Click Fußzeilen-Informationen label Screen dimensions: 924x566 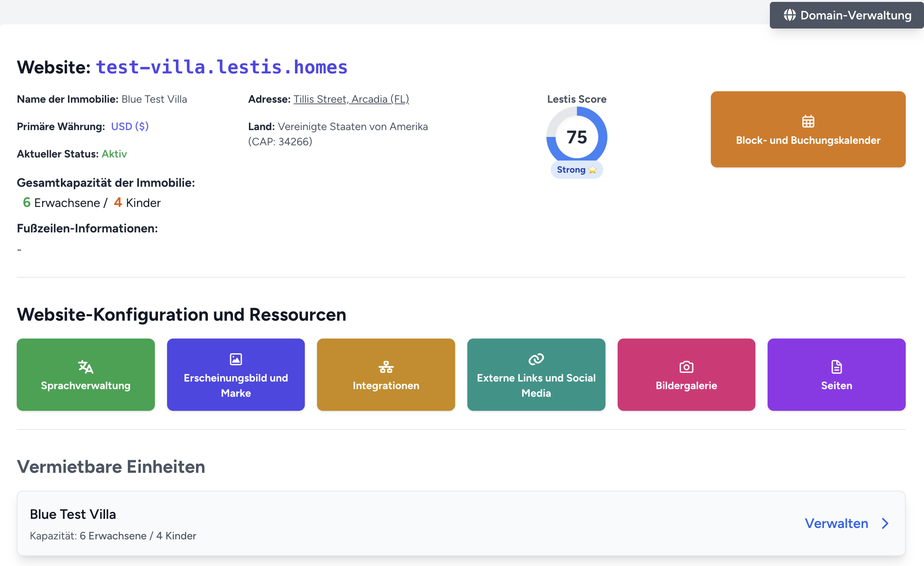tap(87, 228)
